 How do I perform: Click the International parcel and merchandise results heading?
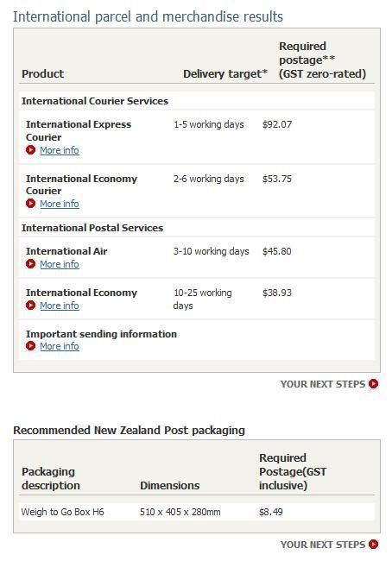[x=148, y=16]
